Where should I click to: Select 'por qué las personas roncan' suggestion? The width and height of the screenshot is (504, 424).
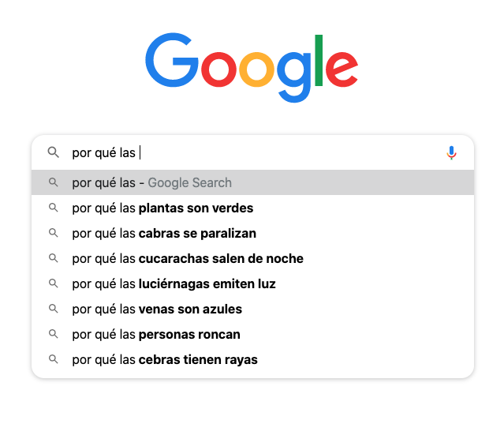[x=252, y=334]
